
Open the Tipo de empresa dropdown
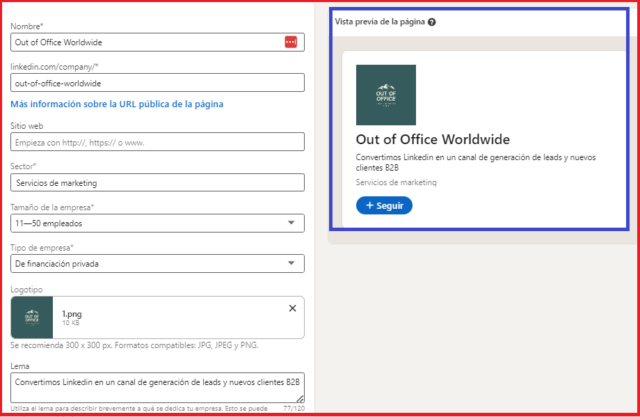157,264
